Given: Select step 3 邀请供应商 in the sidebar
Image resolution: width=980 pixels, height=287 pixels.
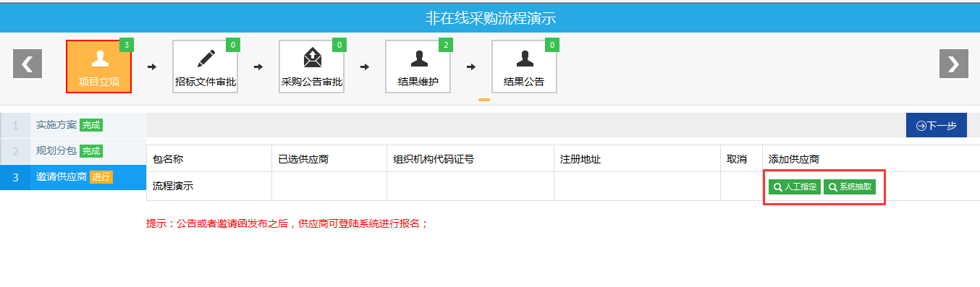Looking at the screenshot, I should click(x=73, y=177).
